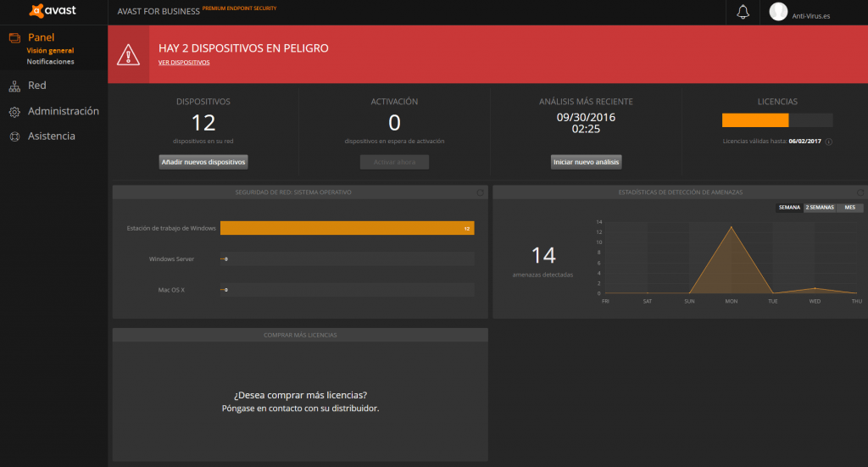
Task: Click the Asistencia lifebuoy icon
Action: coord(14,136)
